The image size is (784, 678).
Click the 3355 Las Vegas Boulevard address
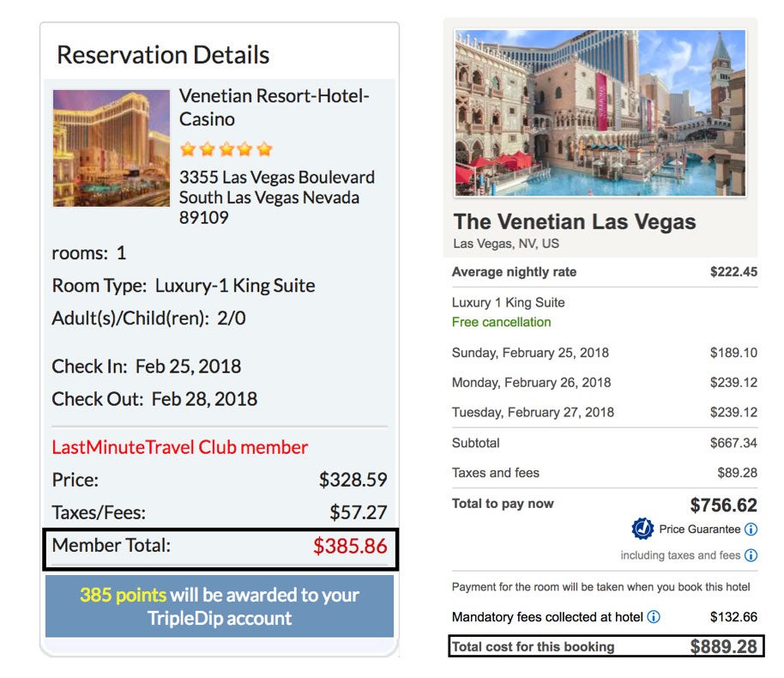pyautogui.click(x=277, y=197)
